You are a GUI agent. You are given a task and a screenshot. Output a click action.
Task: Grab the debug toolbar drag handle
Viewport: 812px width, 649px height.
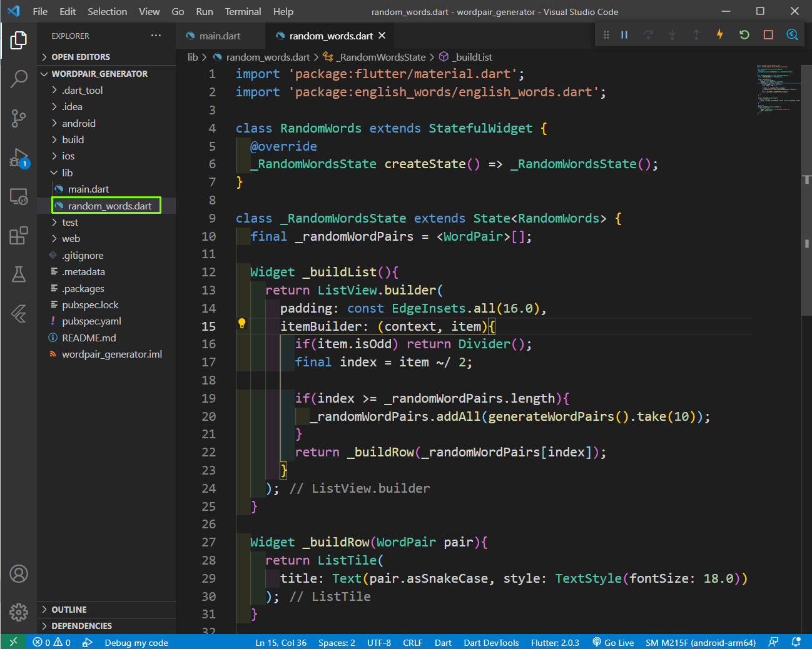coord(606,35)
